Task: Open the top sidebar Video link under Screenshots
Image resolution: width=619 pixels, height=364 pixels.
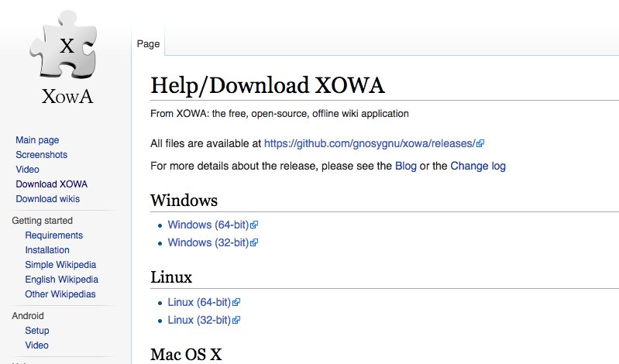Action: (x=27, y=170)
